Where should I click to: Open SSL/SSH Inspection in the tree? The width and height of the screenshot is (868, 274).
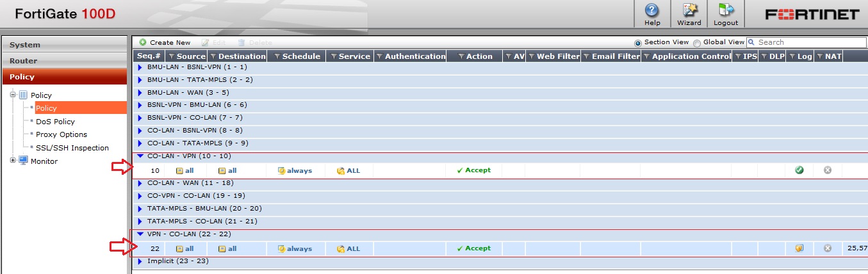point(72,148)
